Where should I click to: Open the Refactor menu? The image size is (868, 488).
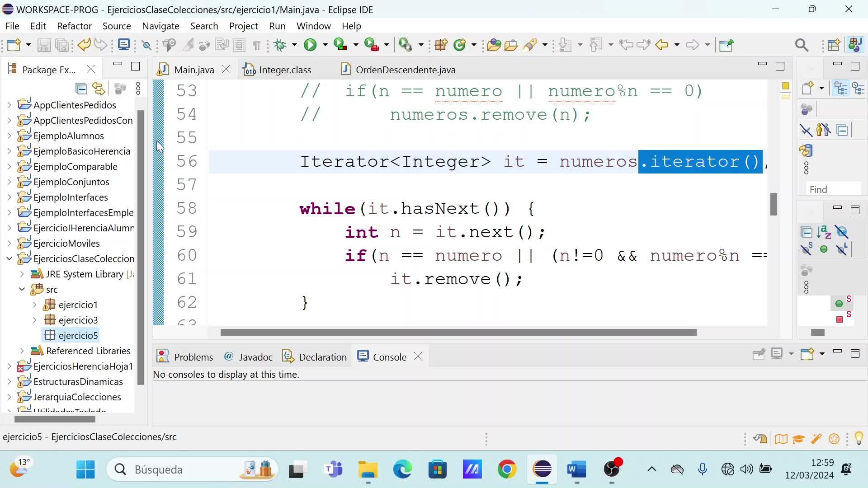pos(74,26)
